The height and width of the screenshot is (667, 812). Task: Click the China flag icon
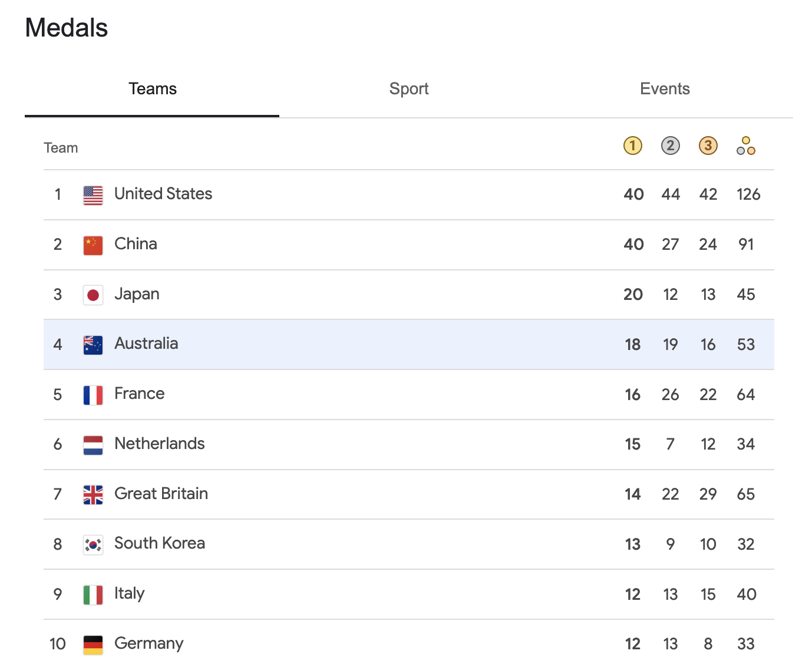point(93,245)
